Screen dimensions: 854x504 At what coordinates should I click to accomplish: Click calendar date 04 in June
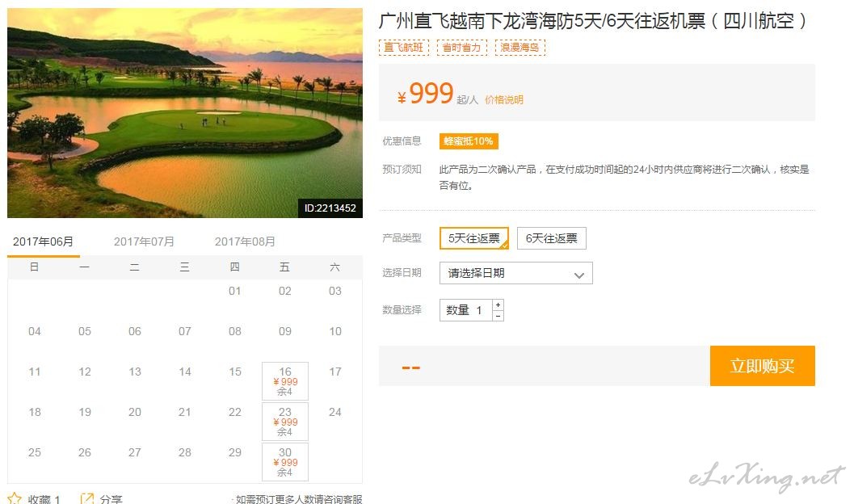(34, 331)
